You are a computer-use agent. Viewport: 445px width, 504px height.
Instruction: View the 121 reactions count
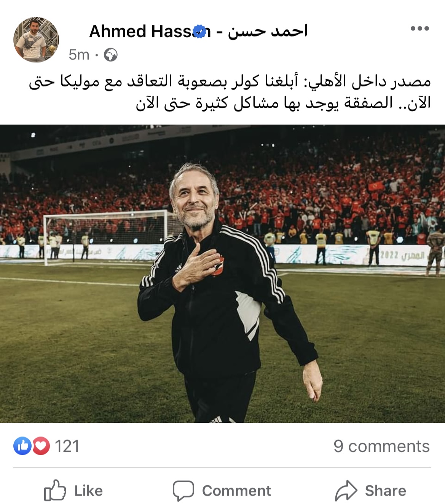click(x=67, y=446)
